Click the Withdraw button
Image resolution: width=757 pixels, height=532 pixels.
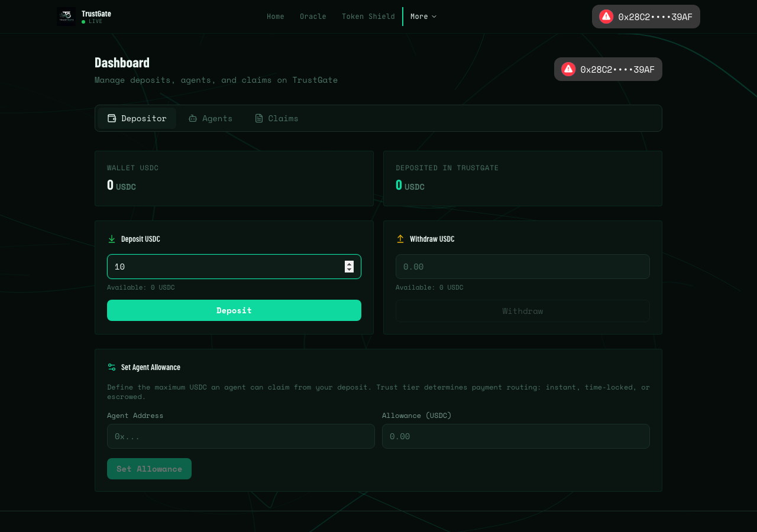click(x=523, y=311)
